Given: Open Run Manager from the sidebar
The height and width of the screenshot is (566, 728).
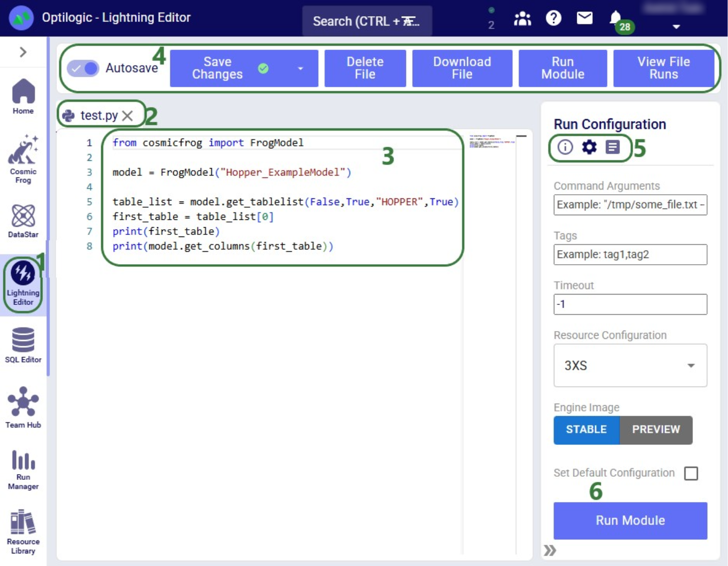Looking at the screenshot, I should tap(23, 470).
